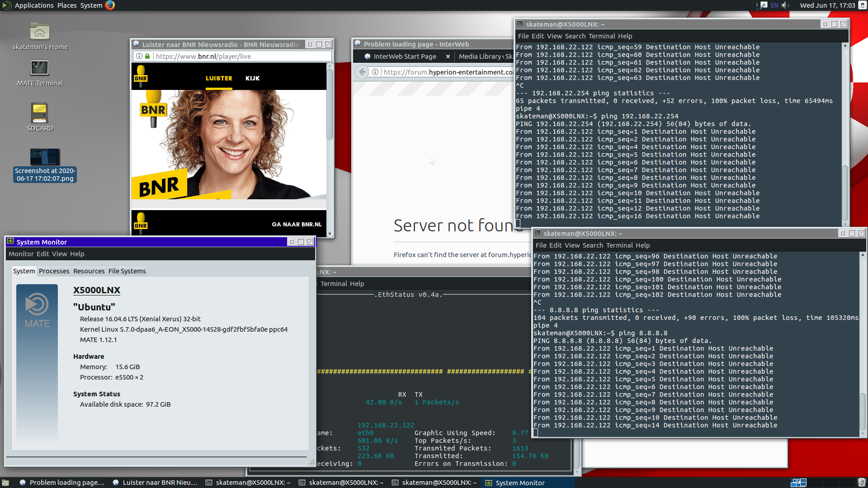Select the KIJK tab on BNR page
Image resolution: width=868 pixels, height=488 pixels.
(252, 78)
